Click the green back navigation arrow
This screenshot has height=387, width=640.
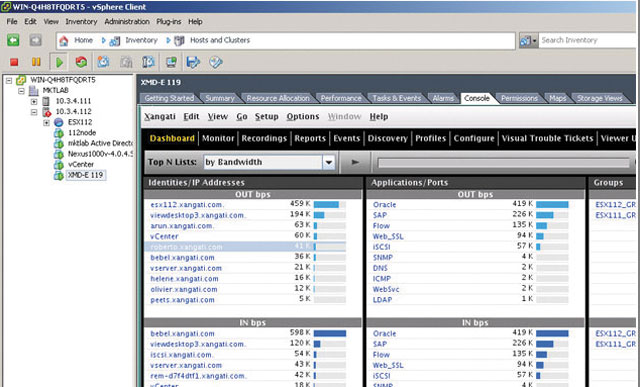(13, 40)
